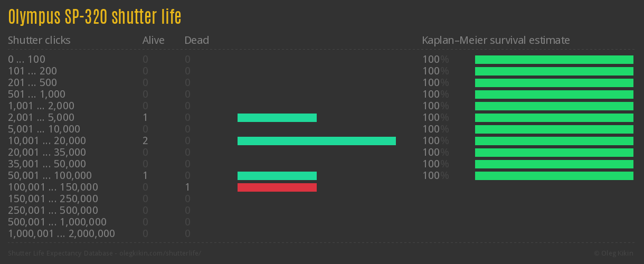This screenshot has width=644, height=264.
Task: Click the '100,001 ... 150,000' range label
Action: point(53,187)
